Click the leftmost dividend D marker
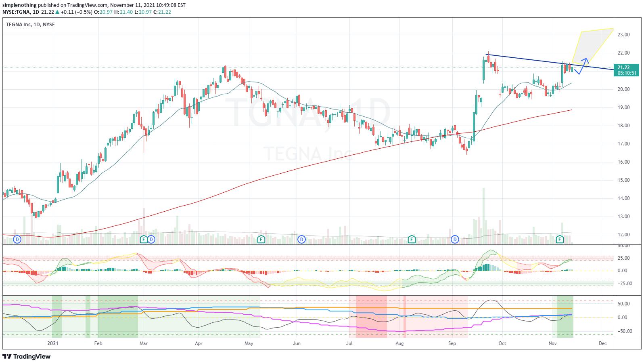644x364 pixels. pos(17,240)
